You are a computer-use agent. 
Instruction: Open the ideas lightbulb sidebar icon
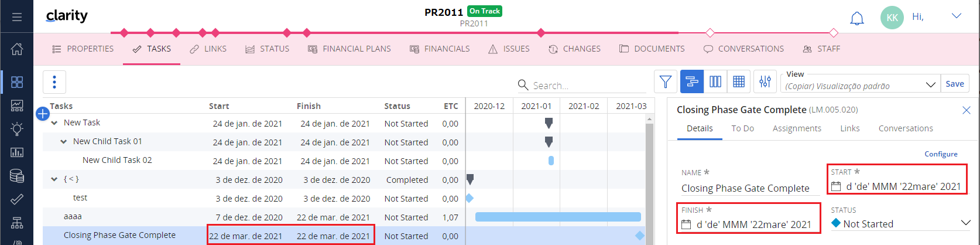click(17, 128)
